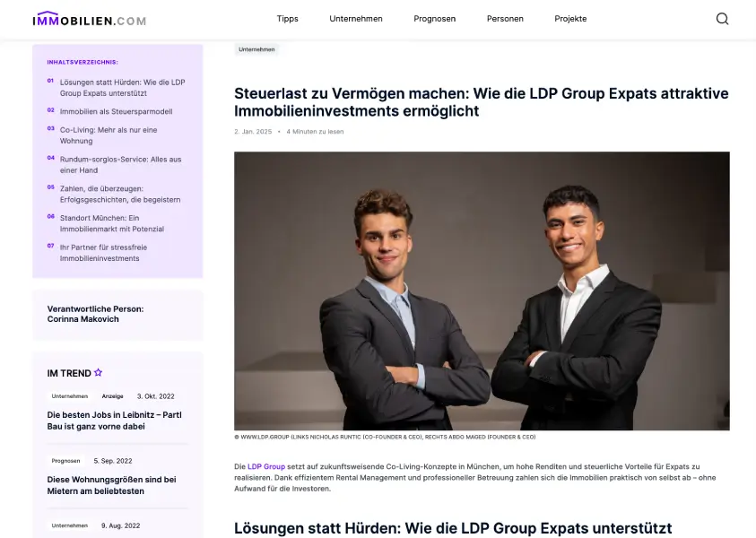Go to the Unternehmen navigation item
The width and height of the screenshot is (756, 538).
coord(356,19)
